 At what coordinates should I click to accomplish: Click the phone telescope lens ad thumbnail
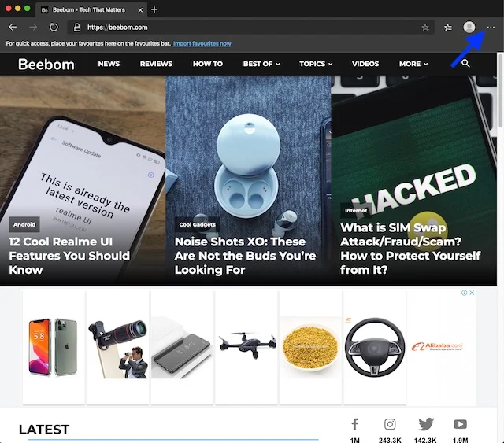117,347
